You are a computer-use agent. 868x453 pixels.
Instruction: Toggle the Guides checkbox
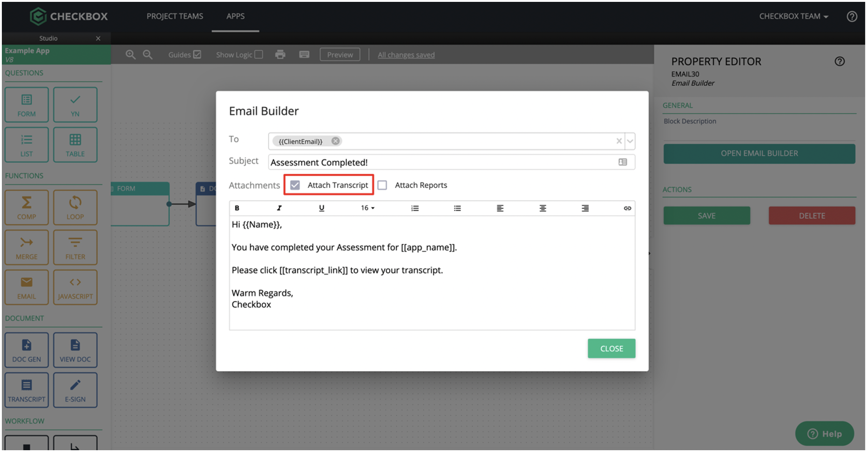pyautogui.click(x=197, y=55)
